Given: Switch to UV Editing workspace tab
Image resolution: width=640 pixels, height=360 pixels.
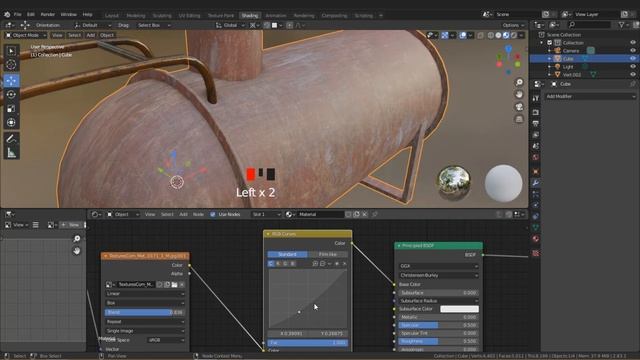Looking at the screenshot, I should (189, 16).
